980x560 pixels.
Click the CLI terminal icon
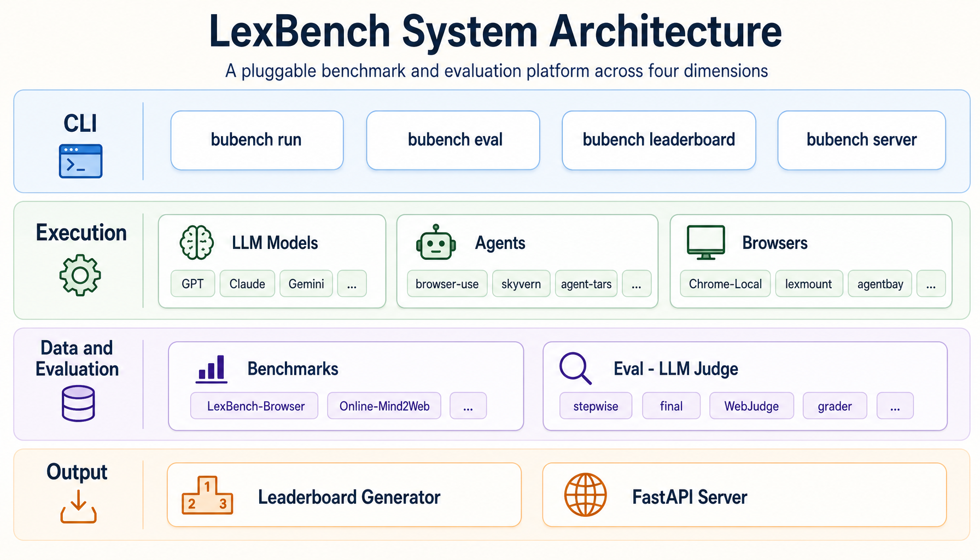(x=80, y=161)
